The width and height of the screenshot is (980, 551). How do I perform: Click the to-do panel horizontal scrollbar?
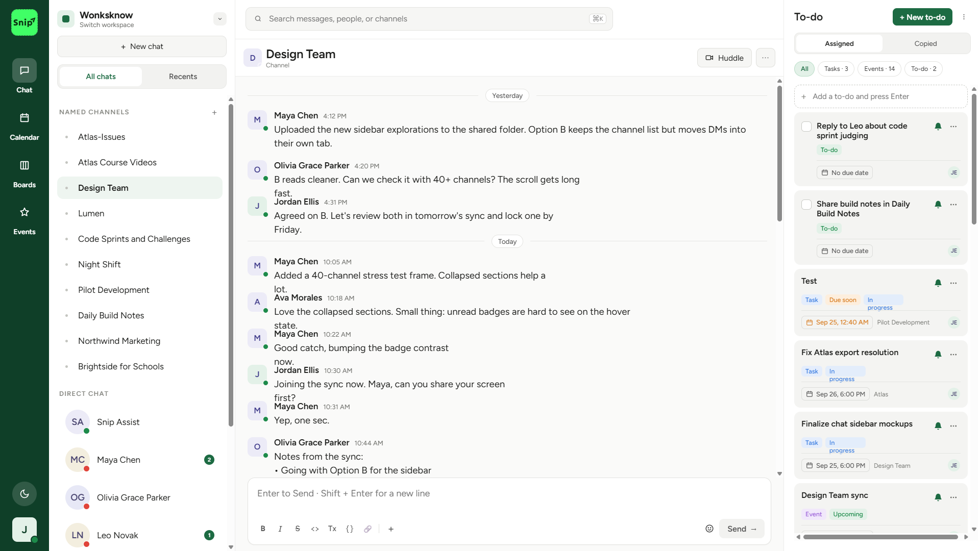coord(880,537)
